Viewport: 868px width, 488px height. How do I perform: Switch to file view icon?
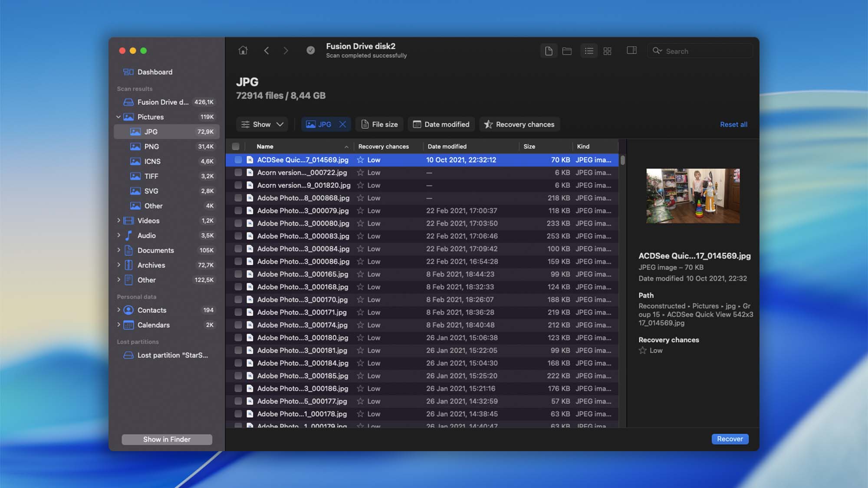coord(549,51)
